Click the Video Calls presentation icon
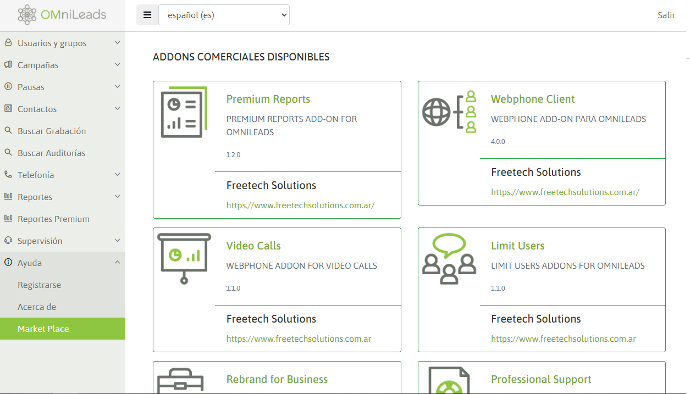The width and height of the screenshot is (690, 394). point(184,258)
